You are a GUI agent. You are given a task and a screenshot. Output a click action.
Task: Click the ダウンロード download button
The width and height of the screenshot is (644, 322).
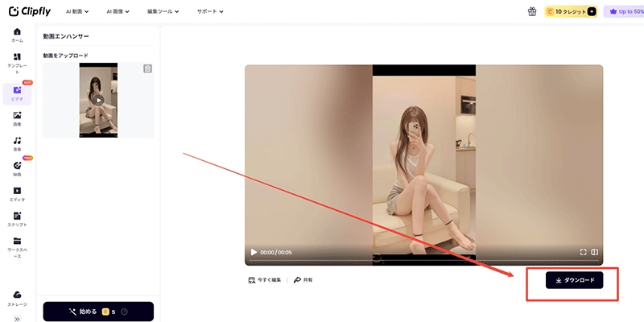coord(574,280)
